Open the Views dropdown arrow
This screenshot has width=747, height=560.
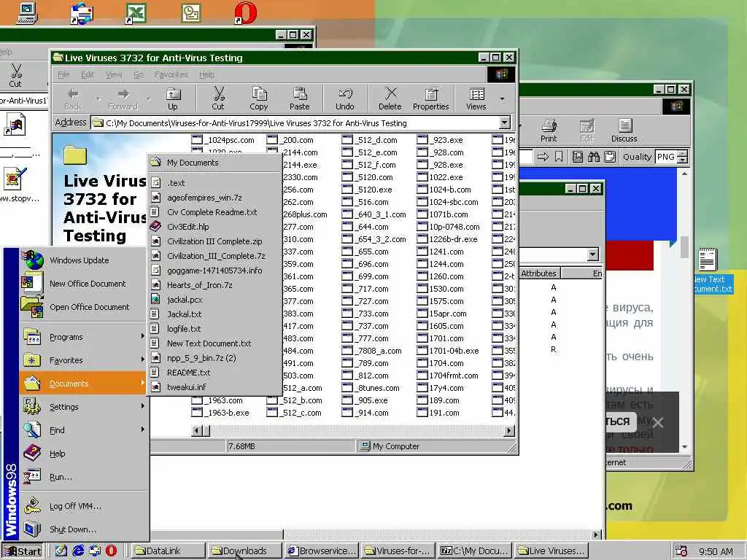pos(502,99)
